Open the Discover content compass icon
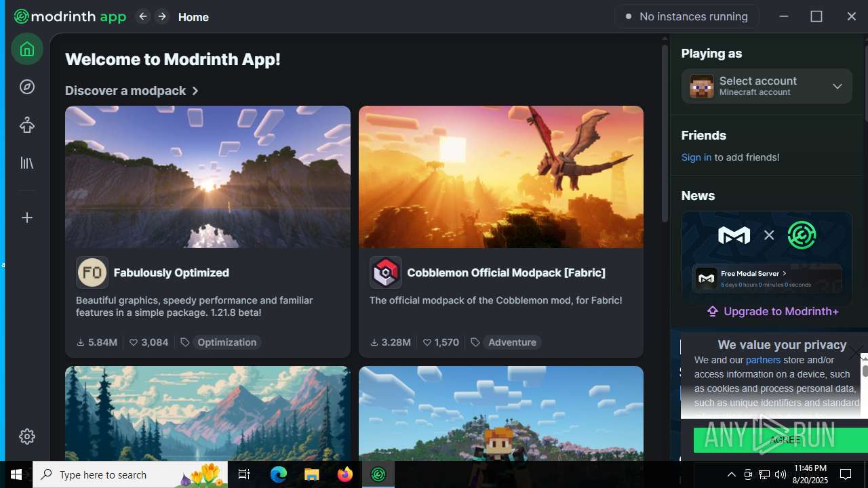Viewport: 868px width, 488px height. [x=27, y=87]
